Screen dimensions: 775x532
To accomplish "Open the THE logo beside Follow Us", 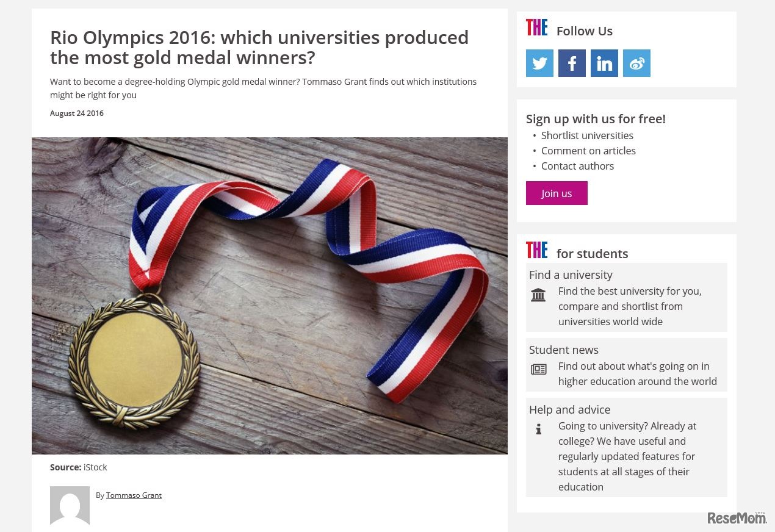I will (536, 27).
